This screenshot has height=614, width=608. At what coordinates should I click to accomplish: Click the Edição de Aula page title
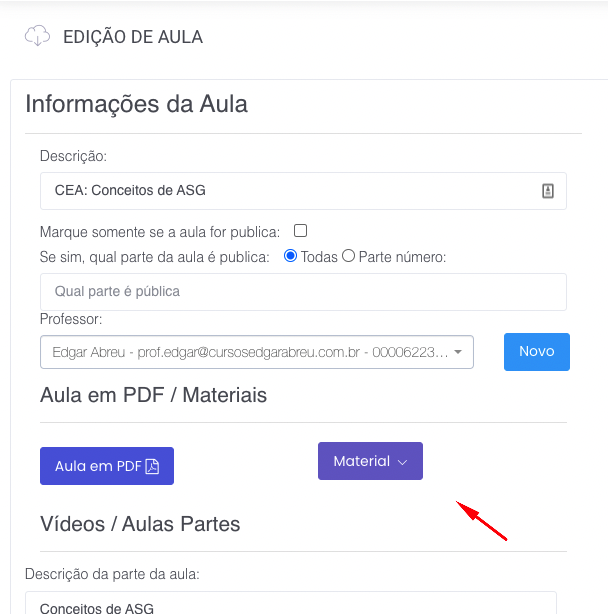[x=133, y=38]
